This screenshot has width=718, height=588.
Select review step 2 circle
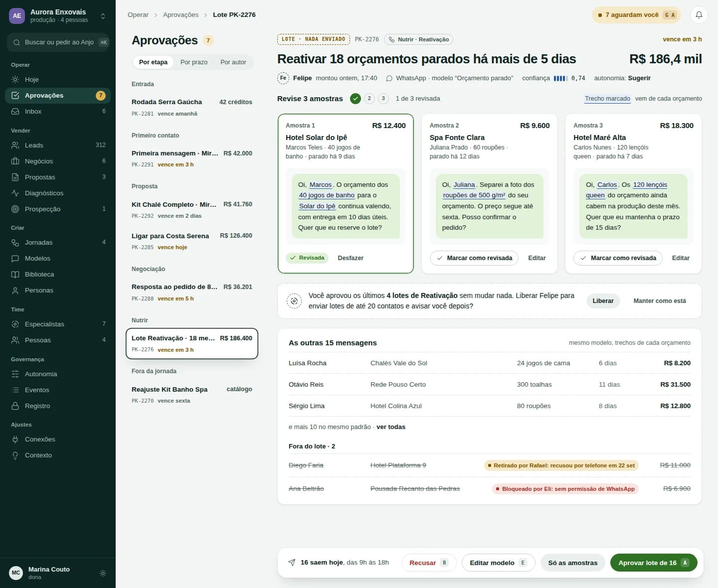pyautogui.click(x=369, y=99)
